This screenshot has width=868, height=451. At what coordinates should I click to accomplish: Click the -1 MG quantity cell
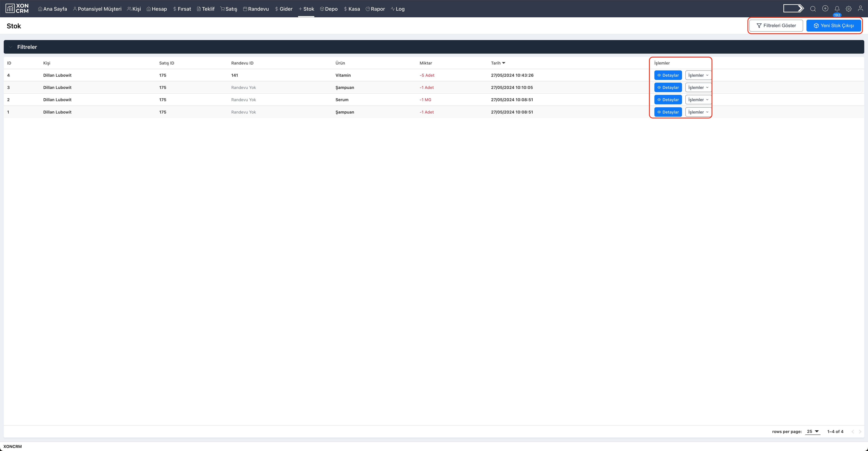click(x=425, y=99)
